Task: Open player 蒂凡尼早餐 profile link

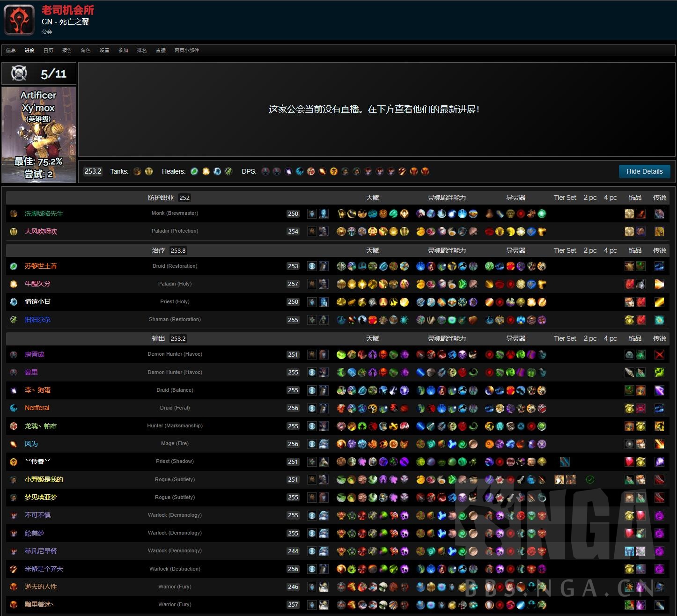Action: [x=41, y=551]
